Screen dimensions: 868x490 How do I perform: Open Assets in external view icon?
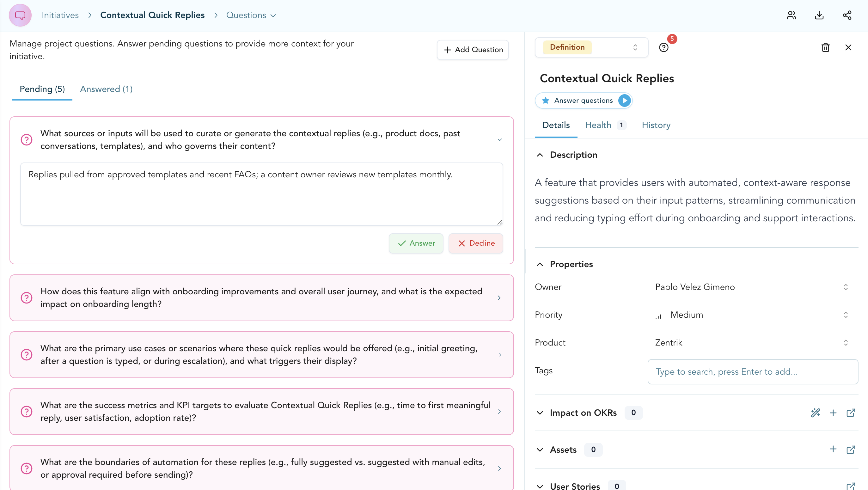[851, 450]
